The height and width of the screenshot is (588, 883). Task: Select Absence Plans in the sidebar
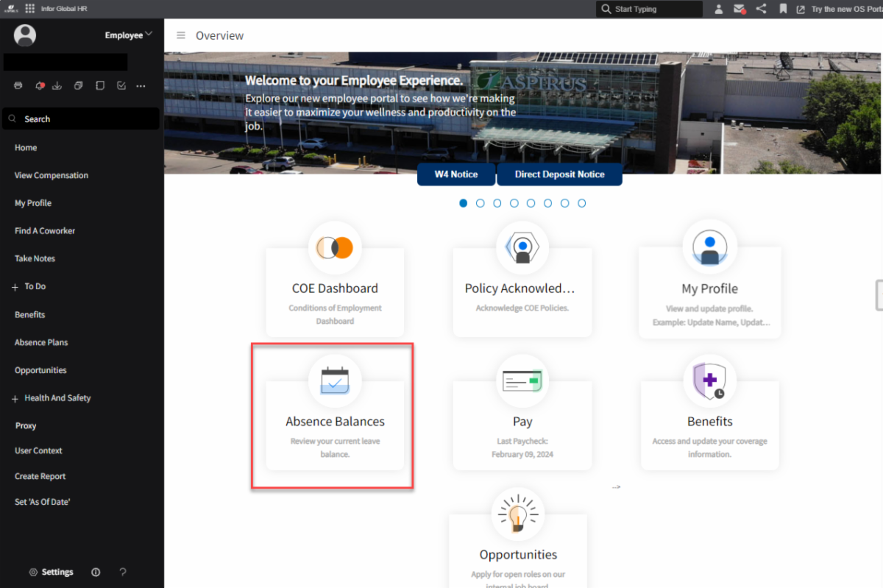click(41, 342)
